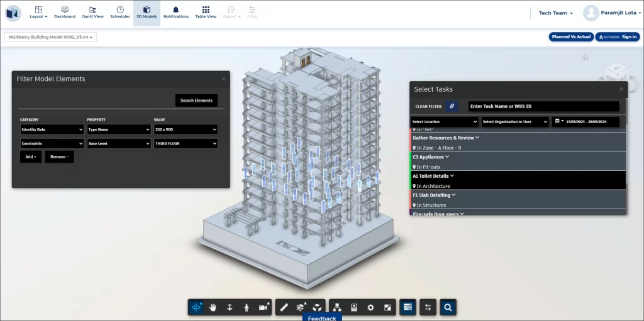Screen dimensions: 644x321
Task: Open the Identity Data category dropdown
Action: [52, 129]
